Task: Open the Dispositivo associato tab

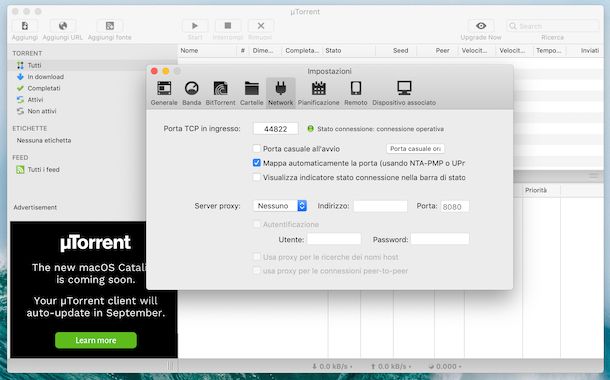Action: 404,93
